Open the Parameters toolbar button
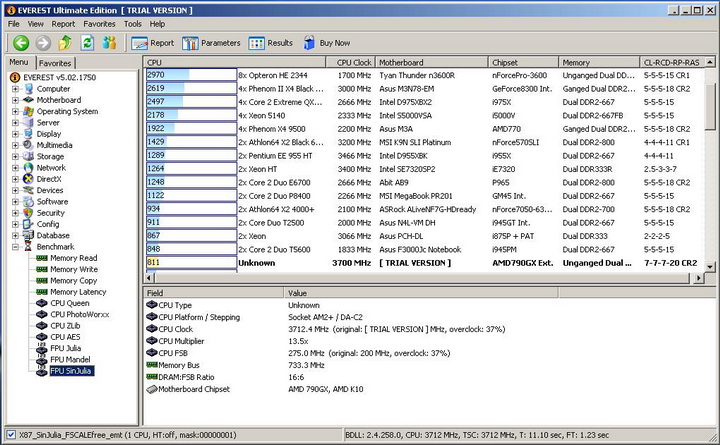This screenshot has width=720, height=445. click(x=211, y=43)
